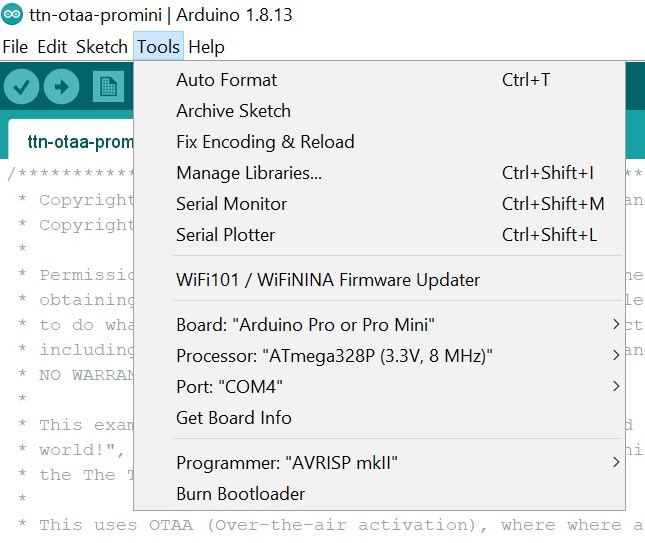The height and width of the screenshot is (543, 645).
Task: Switch to the ttn-otaa-promini sketch tab
Action: coord(72,139)
